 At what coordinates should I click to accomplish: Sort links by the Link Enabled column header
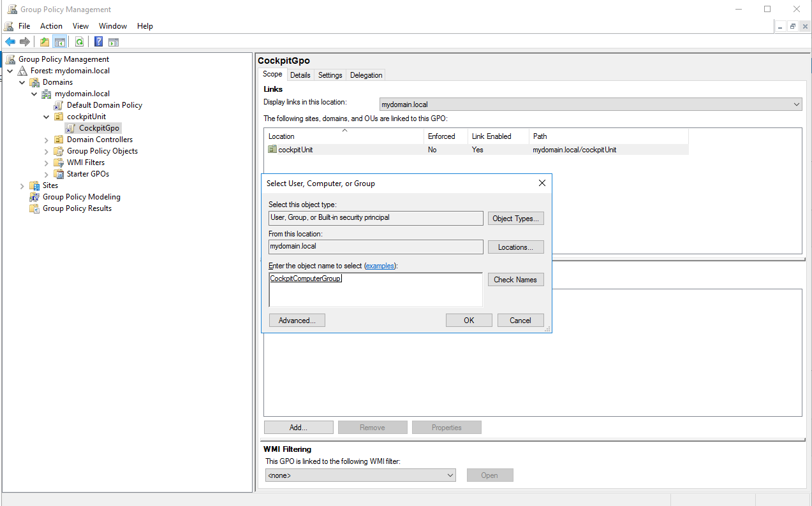point(498,136)
